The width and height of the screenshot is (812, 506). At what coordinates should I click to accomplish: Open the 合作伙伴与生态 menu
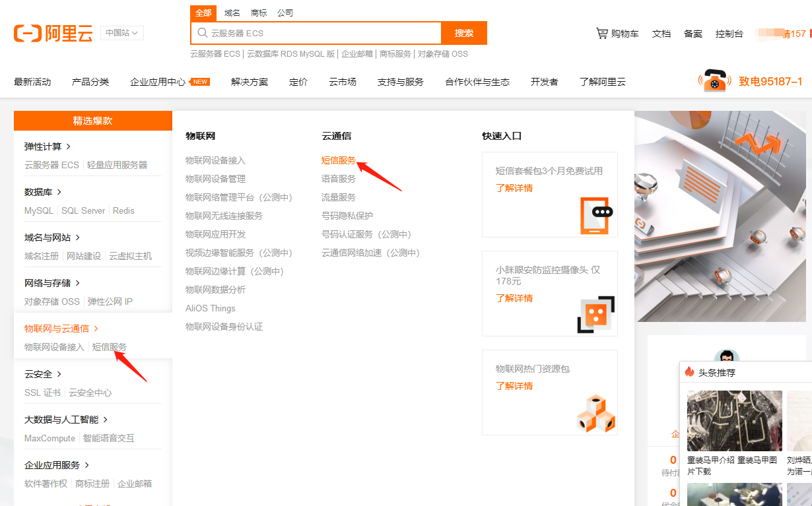(477, 82)
